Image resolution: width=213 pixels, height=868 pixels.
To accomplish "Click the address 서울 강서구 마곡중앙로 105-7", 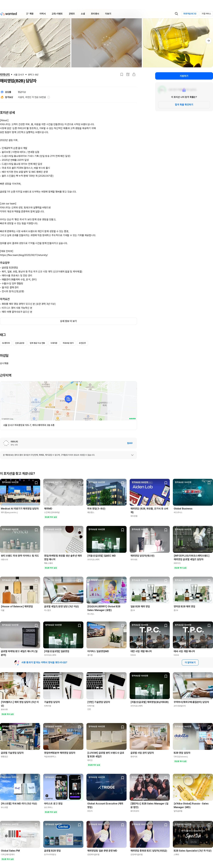I will point(29,425).
